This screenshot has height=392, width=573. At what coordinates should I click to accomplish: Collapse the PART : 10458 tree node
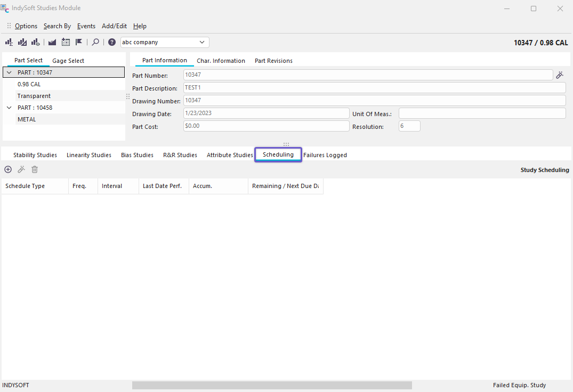coord(9,108)
